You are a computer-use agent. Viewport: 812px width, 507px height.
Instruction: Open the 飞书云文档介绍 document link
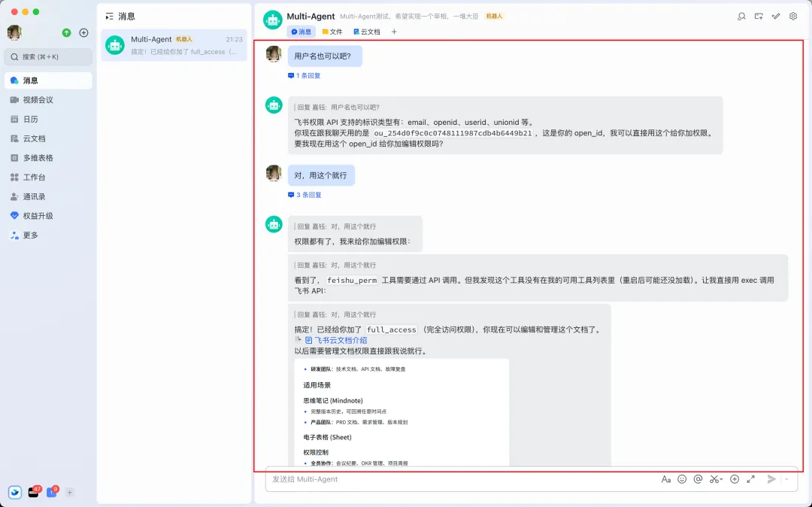point(336,340)
